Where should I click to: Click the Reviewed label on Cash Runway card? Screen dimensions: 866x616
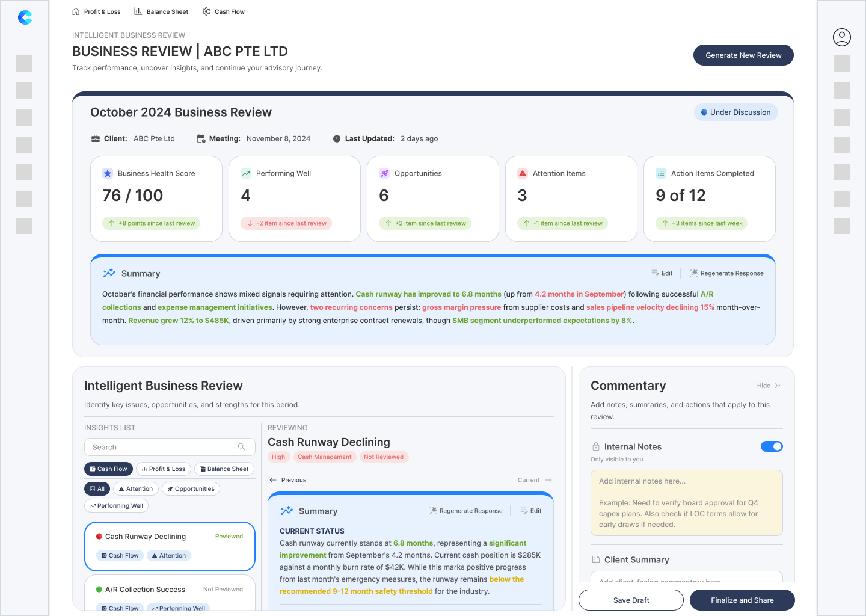pos(229,537)
